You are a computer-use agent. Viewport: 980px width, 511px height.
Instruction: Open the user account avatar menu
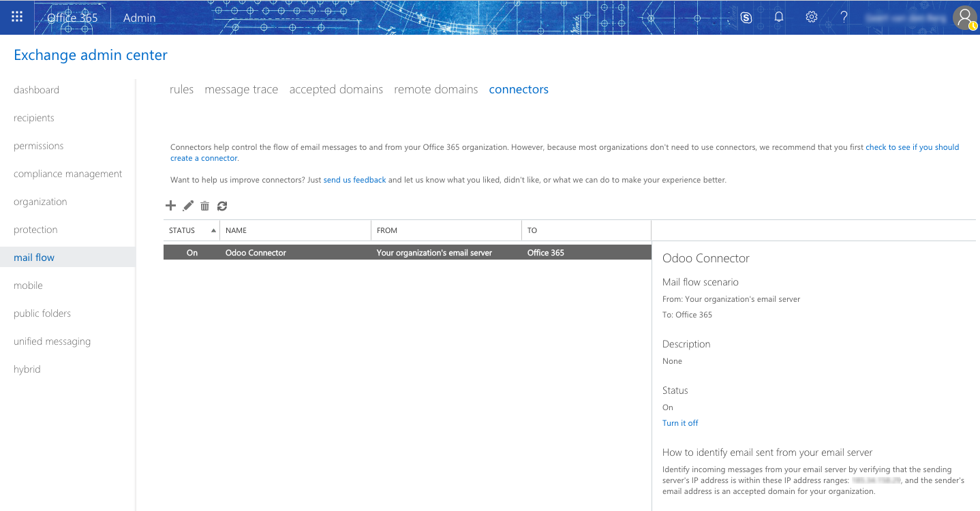(x=965, y=18)
